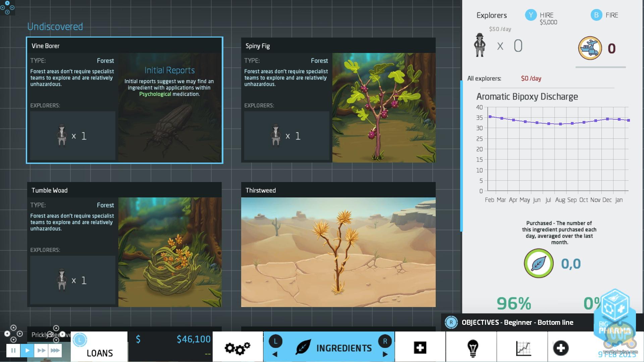
Task: Open the research lightbulb tab
Action: pos(472,348)
